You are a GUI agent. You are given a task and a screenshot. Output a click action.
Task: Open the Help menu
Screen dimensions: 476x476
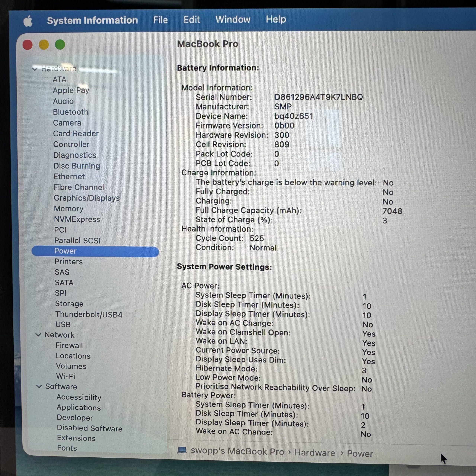[276, 19]
